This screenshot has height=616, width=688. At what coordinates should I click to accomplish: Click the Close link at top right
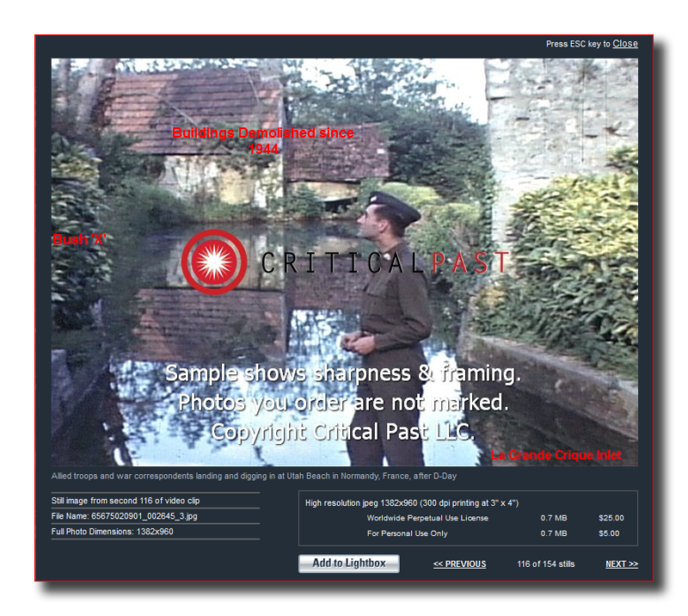point(625,44)
